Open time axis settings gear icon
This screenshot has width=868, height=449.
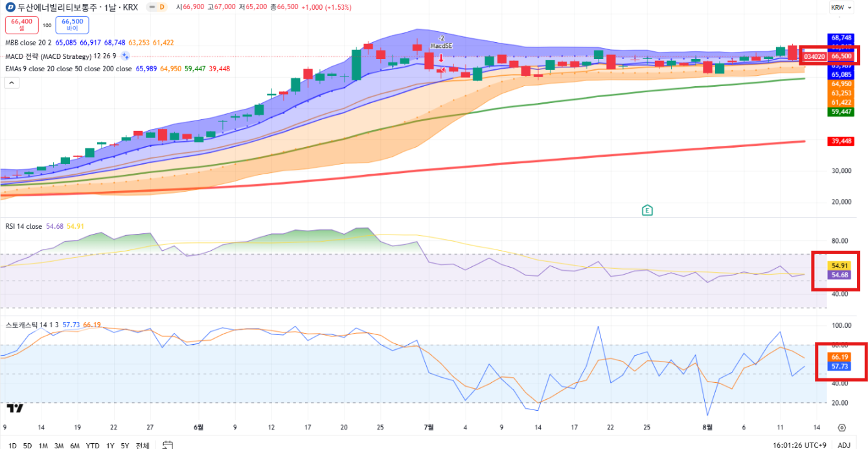(841, 428)
